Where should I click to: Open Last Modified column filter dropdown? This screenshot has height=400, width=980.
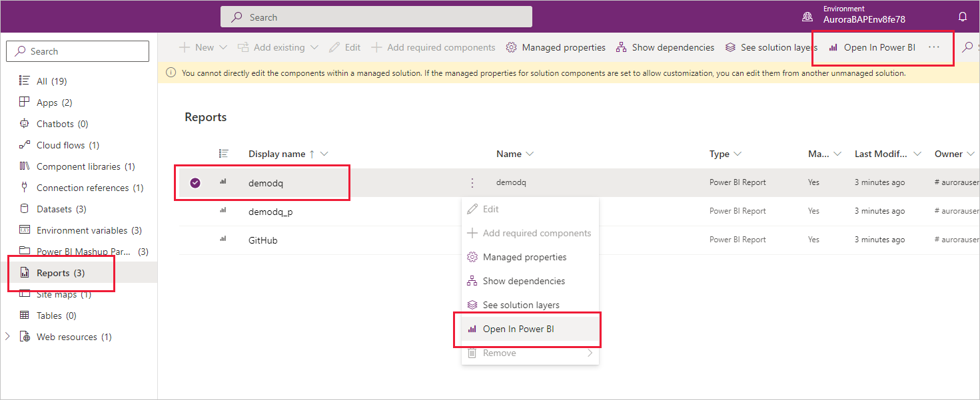(917, 154)
